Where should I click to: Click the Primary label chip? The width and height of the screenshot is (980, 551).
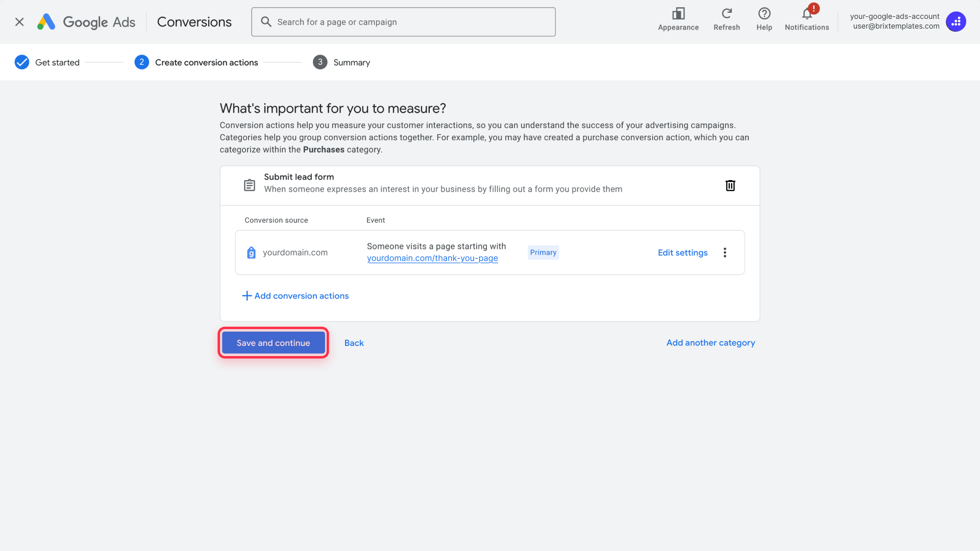(x=543, y=252)
